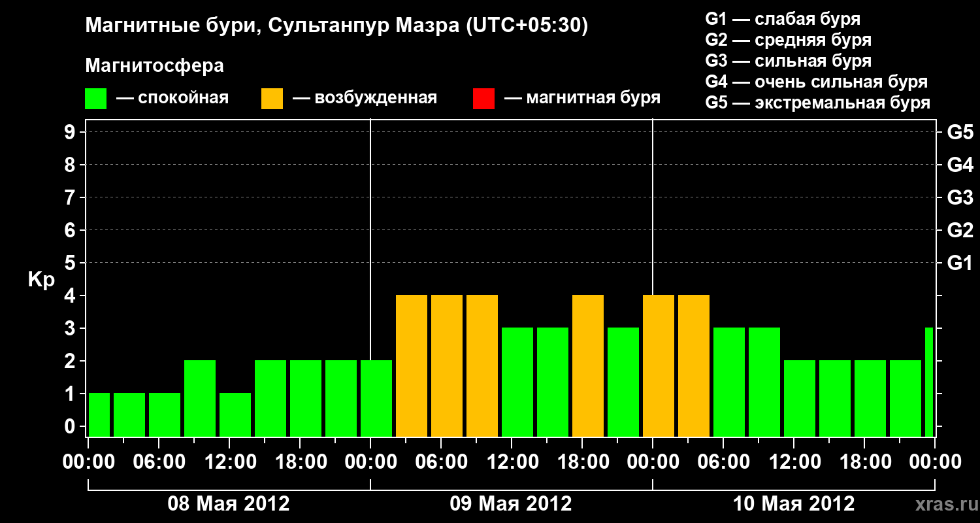The height and width of the screenshot is (523, 980).
Task: Select the line "G3 — сильная буря"
Action: [789, 60]
